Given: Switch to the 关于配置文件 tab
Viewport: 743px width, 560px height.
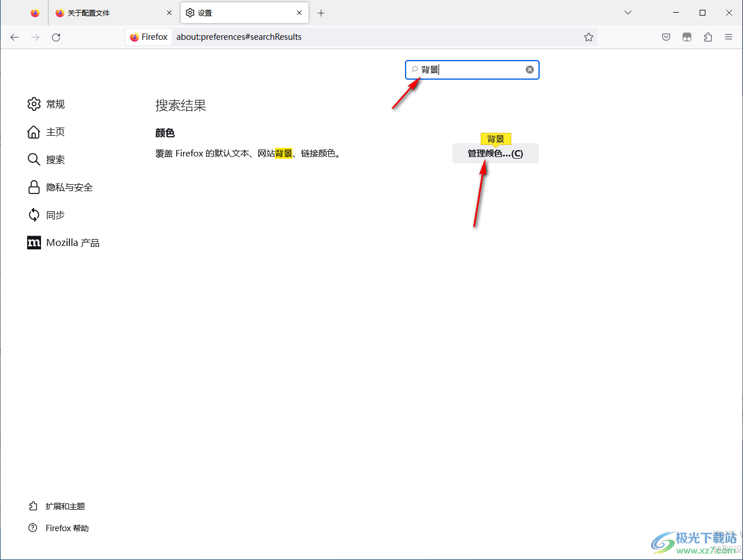Looking at the screenshot, I should 114,13.
